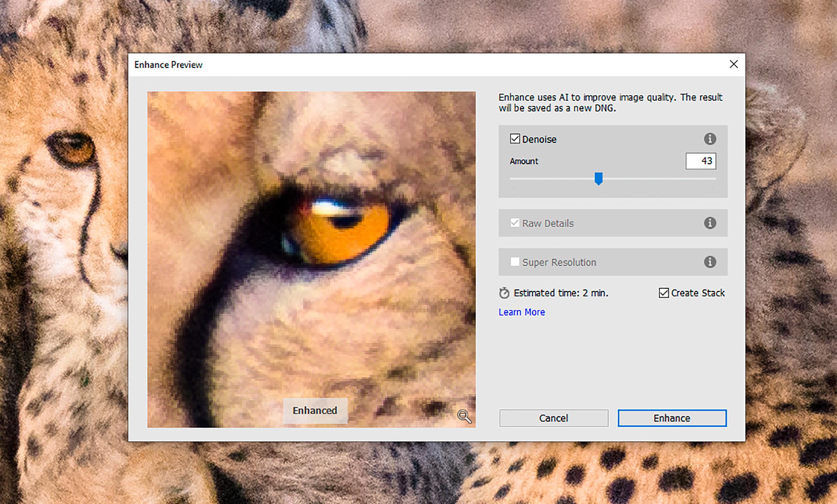Viewport: 837px width, 504px height.
Task: Click the Amount value field showing 43
Action: 701,161
